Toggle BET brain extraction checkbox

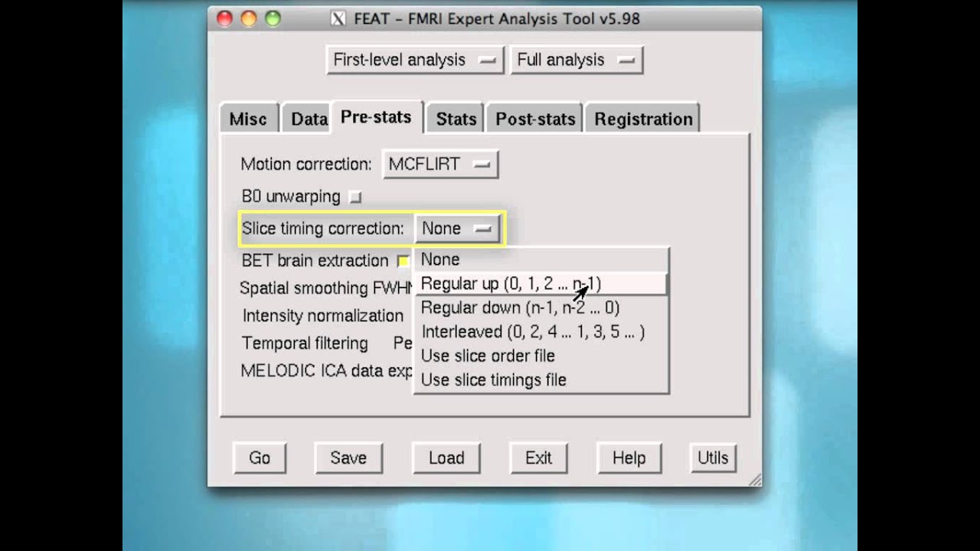[x=403, y=261]
